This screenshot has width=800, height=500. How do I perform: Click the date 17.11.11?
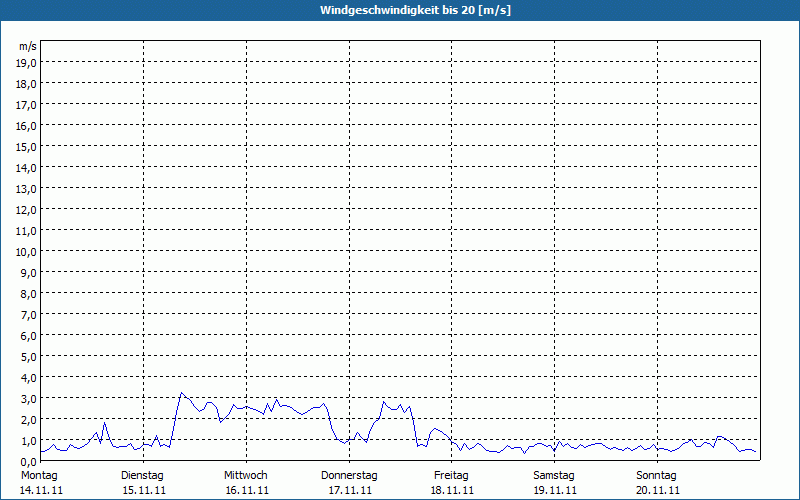[350, 491]
